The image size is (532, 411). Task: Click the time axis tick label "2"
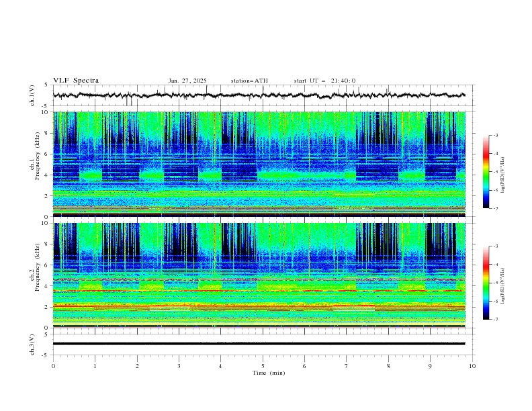point(137,366)
